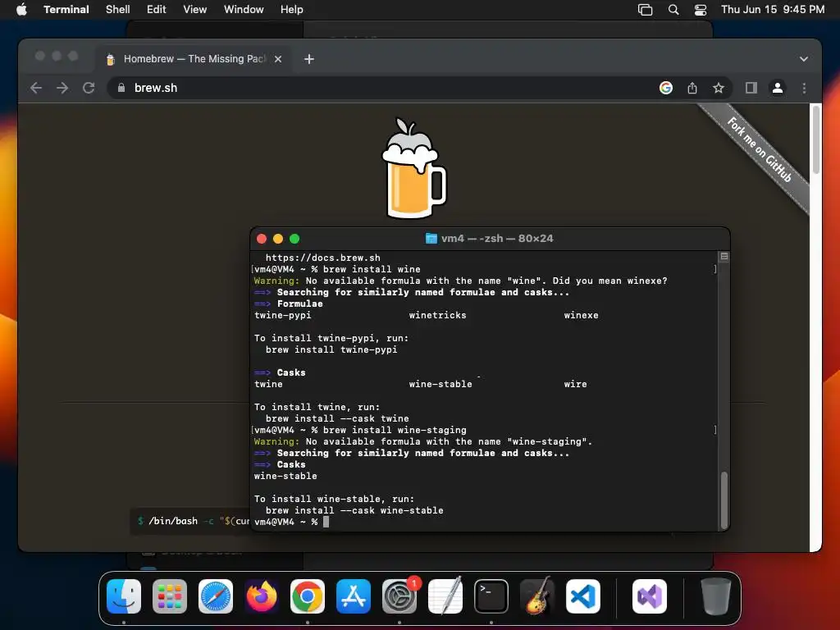
Task: Open Firefox from the Dock
Action: point(262,596)
